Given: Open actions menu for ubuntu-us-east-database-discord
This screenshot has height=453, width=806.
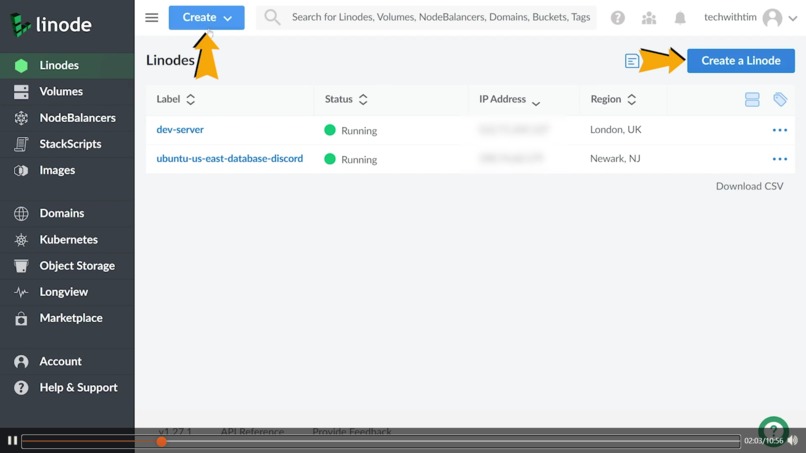Looking at the screenshot, I should 780,159.
